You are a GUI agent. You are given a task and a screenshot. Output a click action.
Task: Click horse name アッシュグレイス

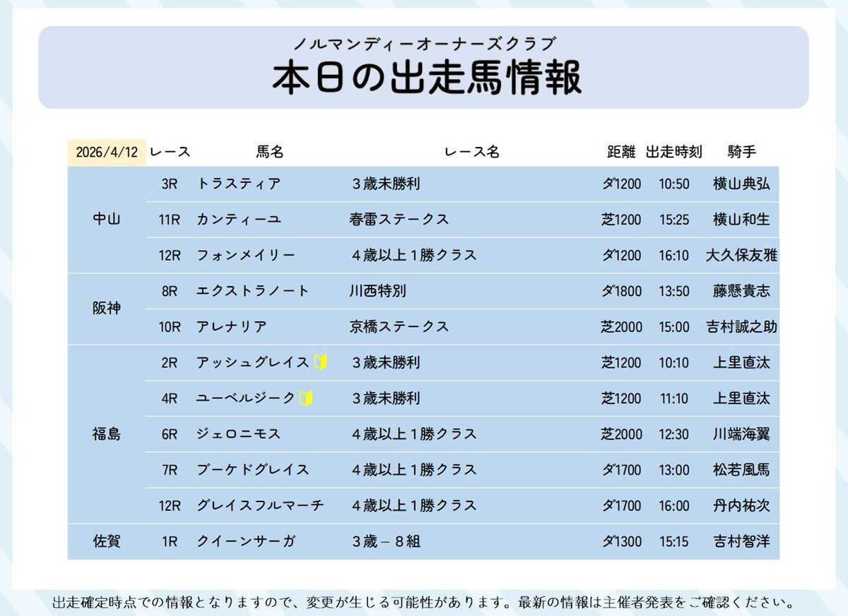[x=252, y=362]
